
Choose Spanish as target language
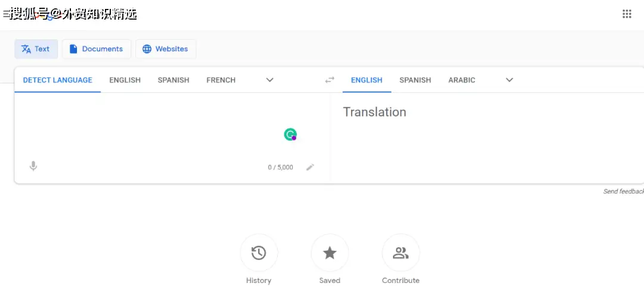click(x=415, y=80)
